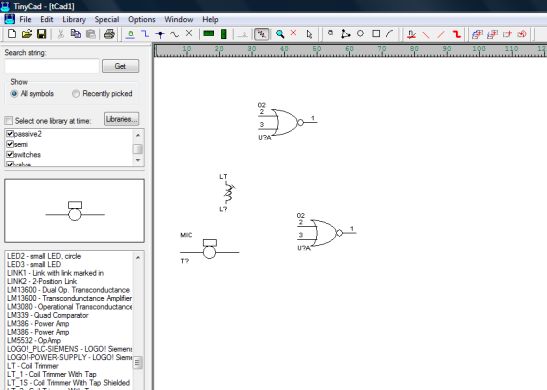
Task: Click the Print icon in the toolbar
Action: 109,34
